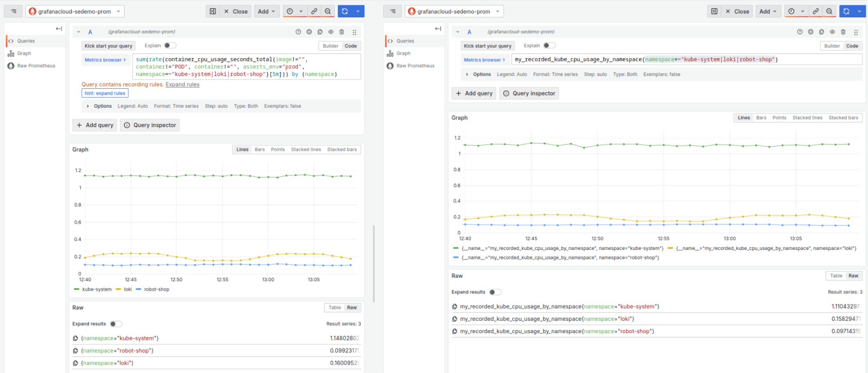The height and width of the screenshot is (373, 868).
Task: Enable Expand results in right Raw panel
Action: point(495,292)
